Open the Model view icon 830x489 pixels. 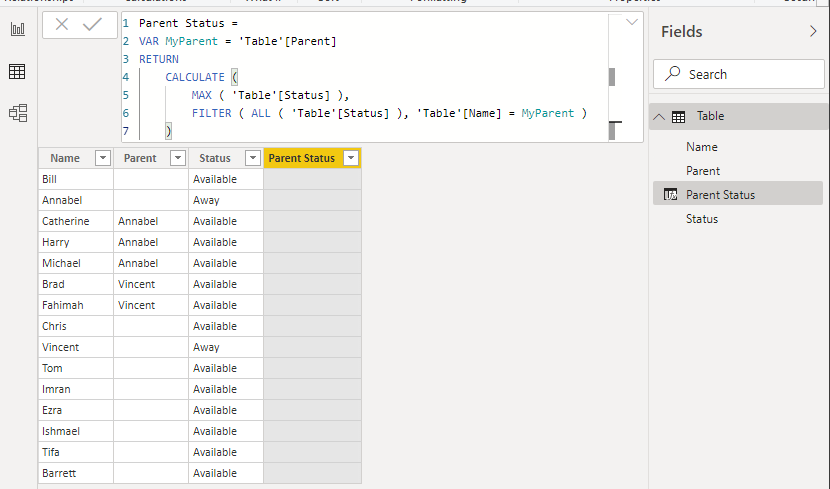[x=18, y=113]
